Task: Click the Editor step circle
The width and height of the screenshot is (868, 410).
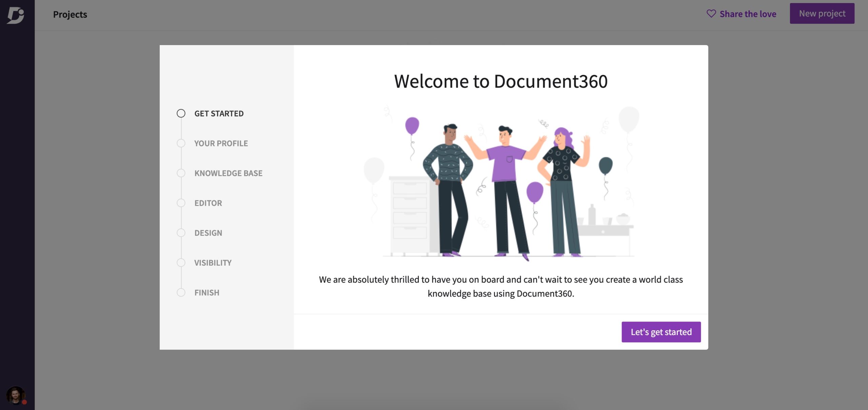Action: (181, 203)
